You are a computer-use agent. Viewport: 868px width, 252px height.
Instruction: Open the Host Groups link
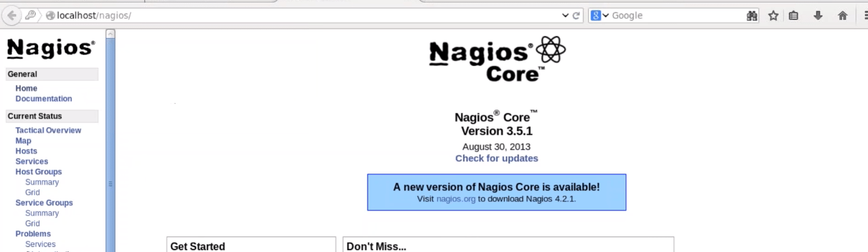pos(39,172)
